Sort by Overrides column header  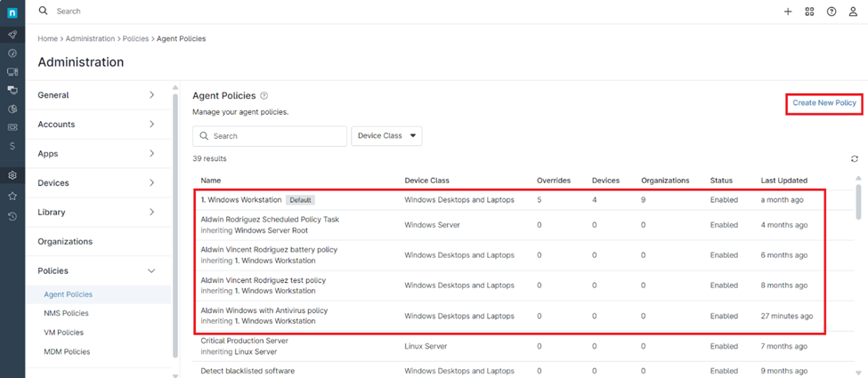554,181
